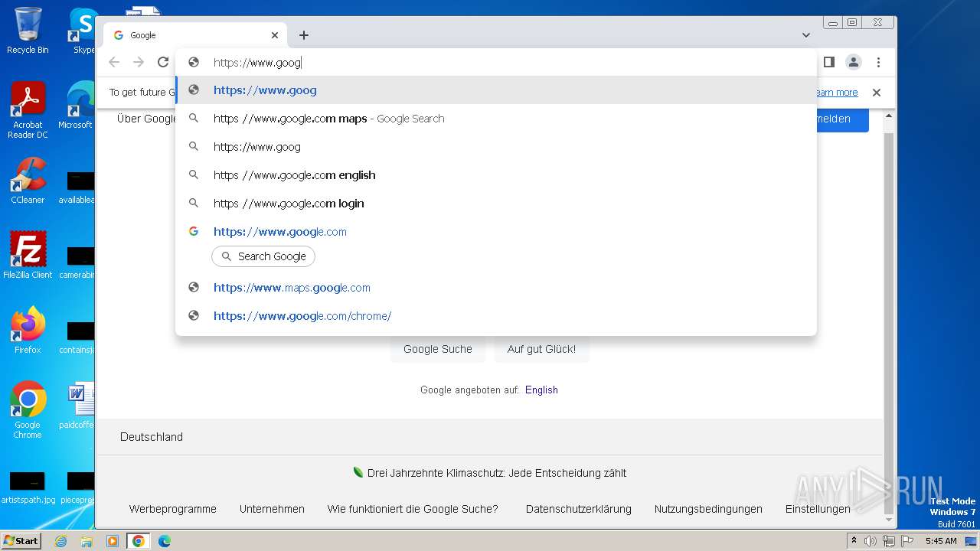The width and height of the screenshot is (980, 551).
Task: Open the Google Chrome desktop icon
Action: coord(28,410)
